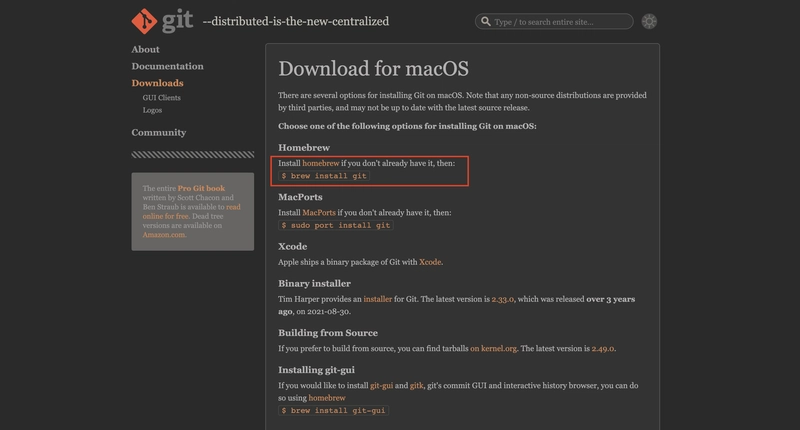
Task: Open the homebrew link under Homebrew heading
Action: click(x=320, y=163)
